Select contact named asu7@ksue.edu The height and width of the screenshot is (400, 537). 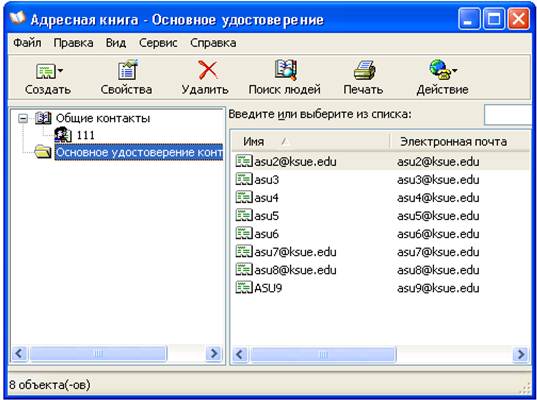[x=295, y=252]
